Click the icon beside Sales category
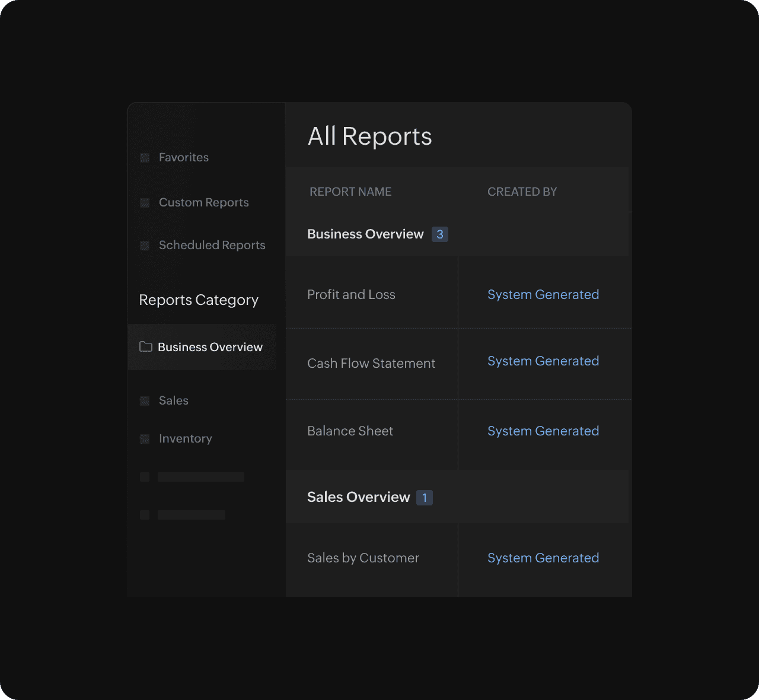The width and height of the screenshot is (759, 700). pyautogui.click(x=145, y=401)
